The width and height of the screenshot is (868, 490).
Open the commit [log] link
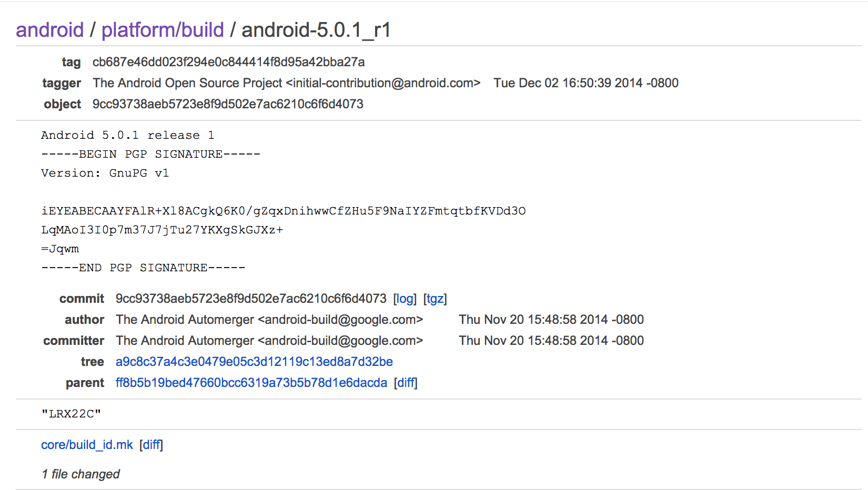click(405, 299)
